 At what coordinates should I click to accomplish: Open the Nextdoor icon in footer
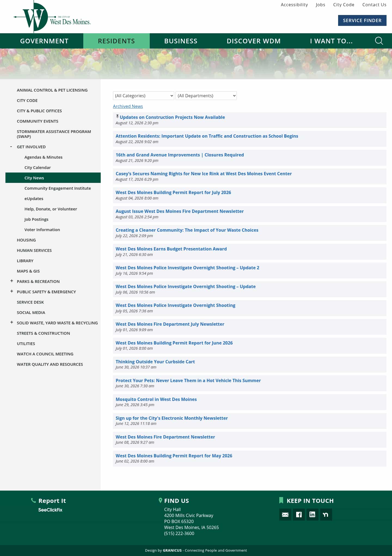[x=326, y=515]
